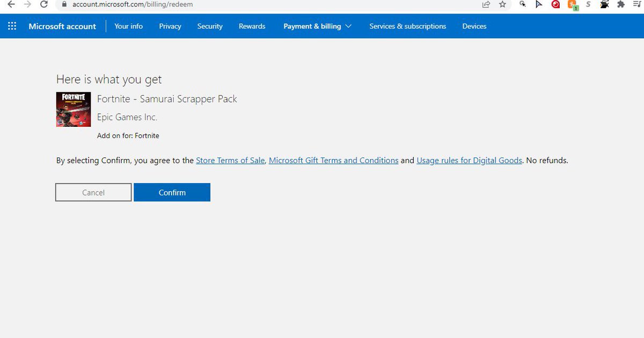
Task: Open the Extensions puzzle piece menu
Action: point(621,4)
